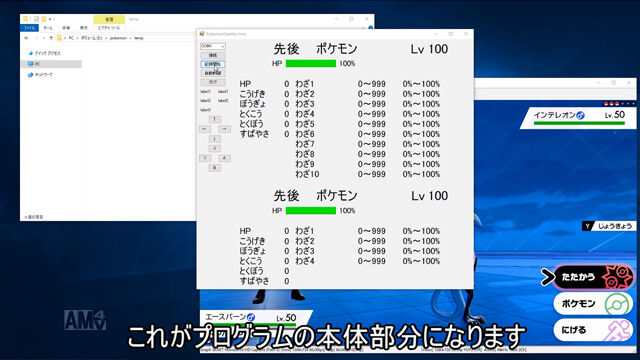Click the Explorer help icon at ribbon right

[x=371, y=28]
